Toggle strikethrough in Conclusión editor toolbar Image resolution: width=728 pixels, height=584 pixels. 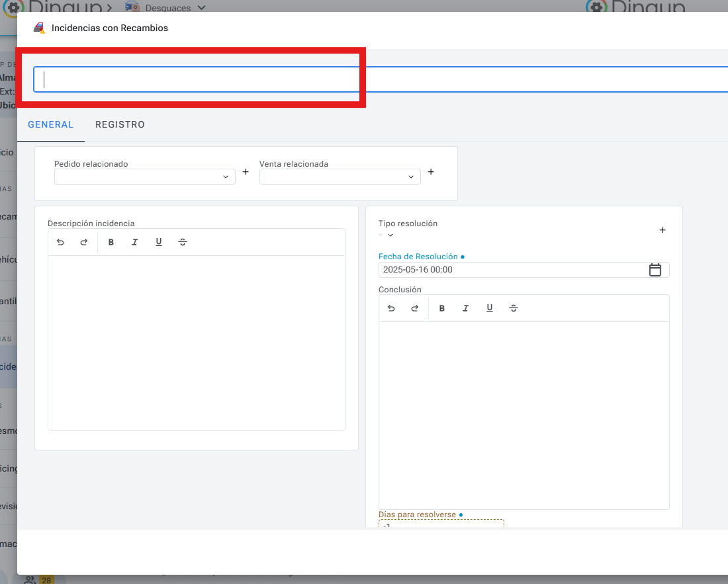(514, 308)
